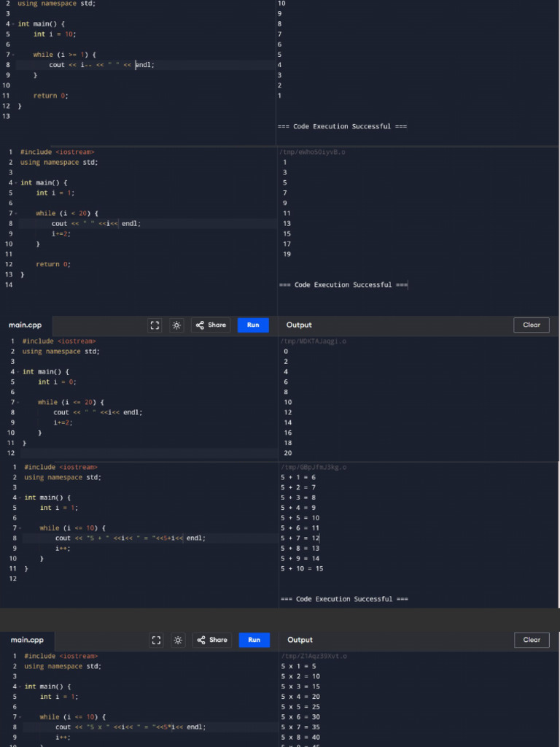
Task: Click the Output header above /tmp/MDKTAJaqgi.o
Action: (299, 325)
